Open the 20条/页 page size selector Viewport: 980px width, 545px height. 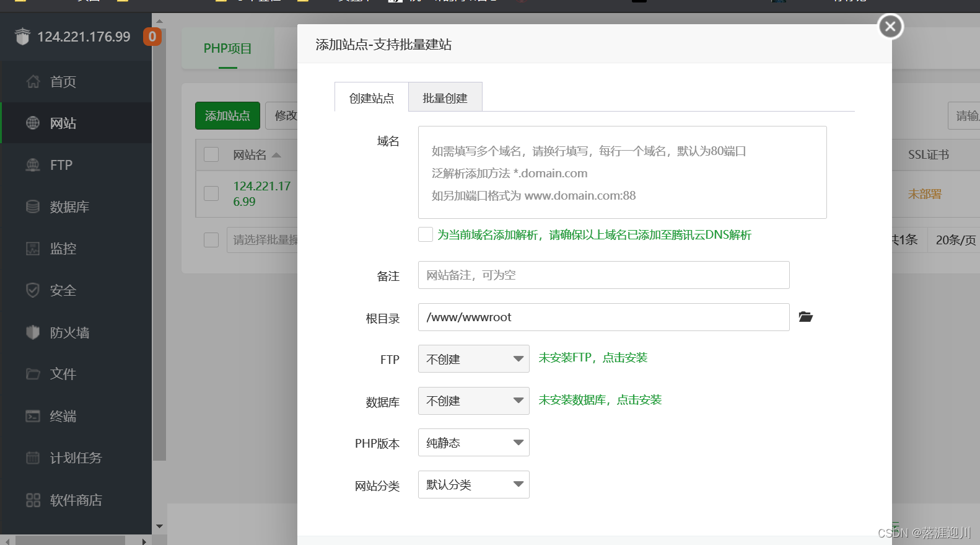pyautogui.click(x=955, y=240)
